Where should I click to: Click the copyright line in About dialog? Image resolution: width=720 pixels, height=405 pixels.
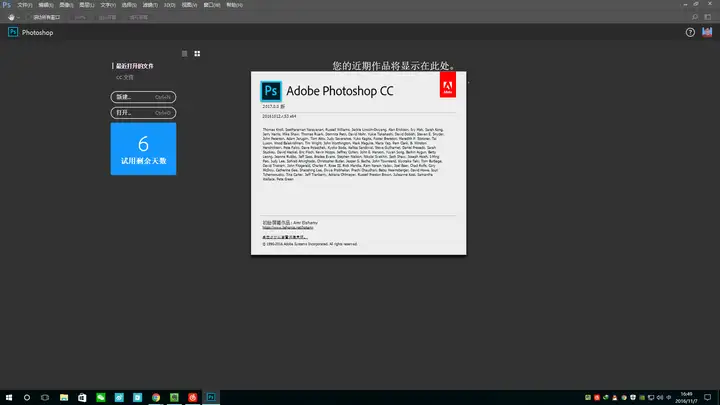pos(310,244)
